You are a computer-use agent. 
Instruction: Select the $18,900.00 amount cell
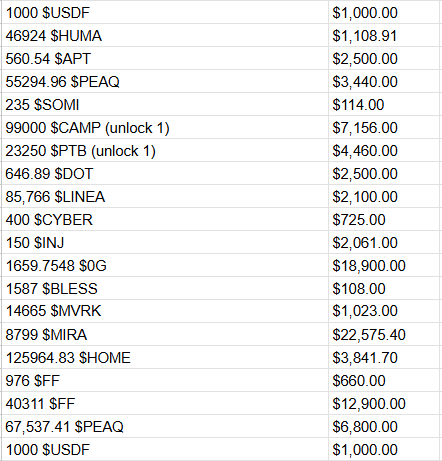coord(384,265)
